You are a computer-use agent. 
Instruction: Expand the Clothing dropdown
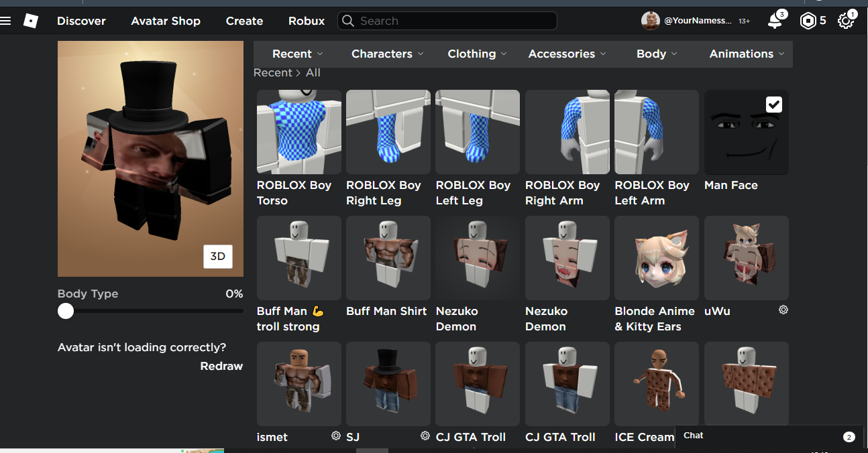[477, 54]
